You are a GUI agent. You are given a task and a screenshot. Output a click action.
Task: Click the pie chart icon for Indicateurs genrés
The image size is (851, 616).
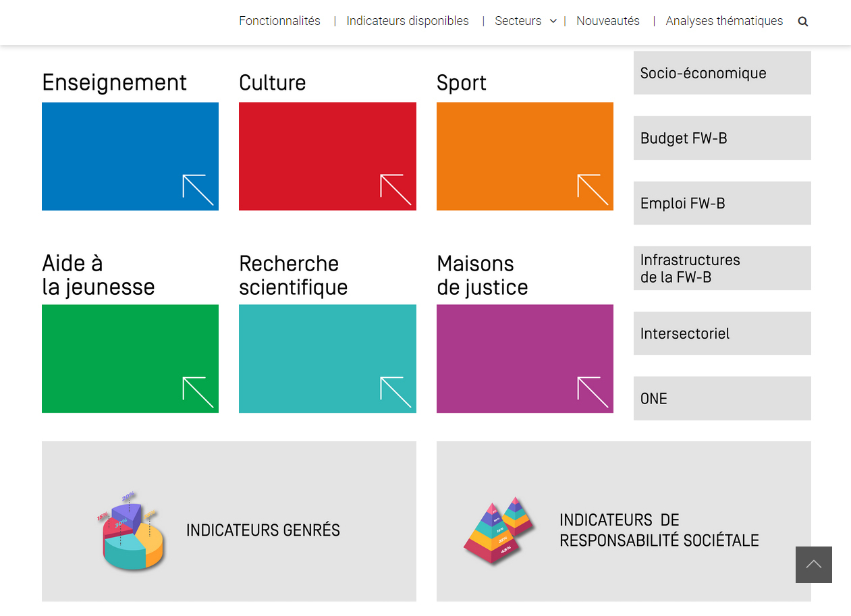pyautogui.click(x=132, y=531)
